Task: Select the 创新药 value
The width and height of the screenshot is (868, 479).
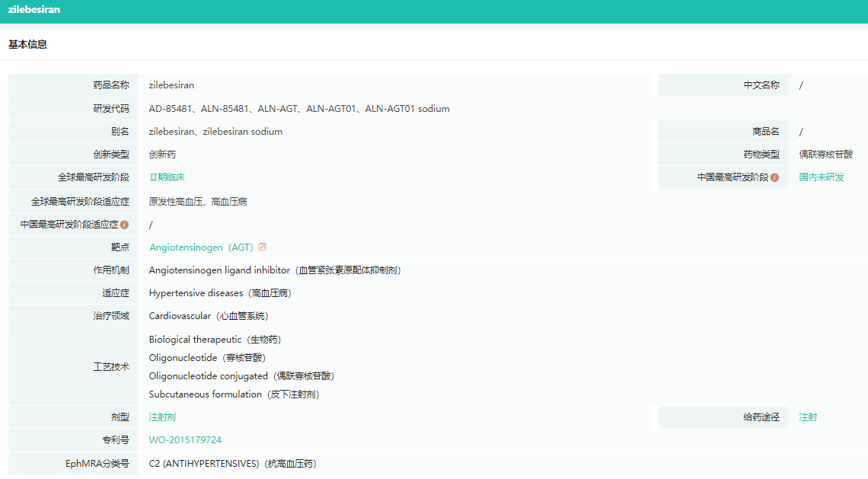Action: [162, 155]
